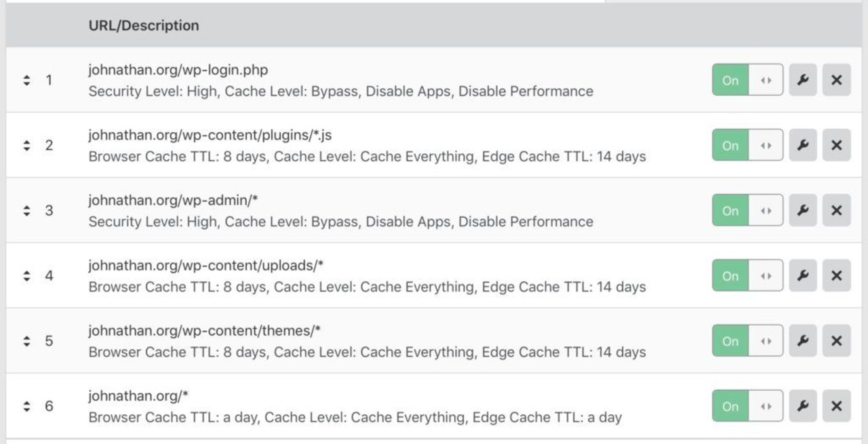Reorder rule 1 using its sort arrows

click(26, 80)
